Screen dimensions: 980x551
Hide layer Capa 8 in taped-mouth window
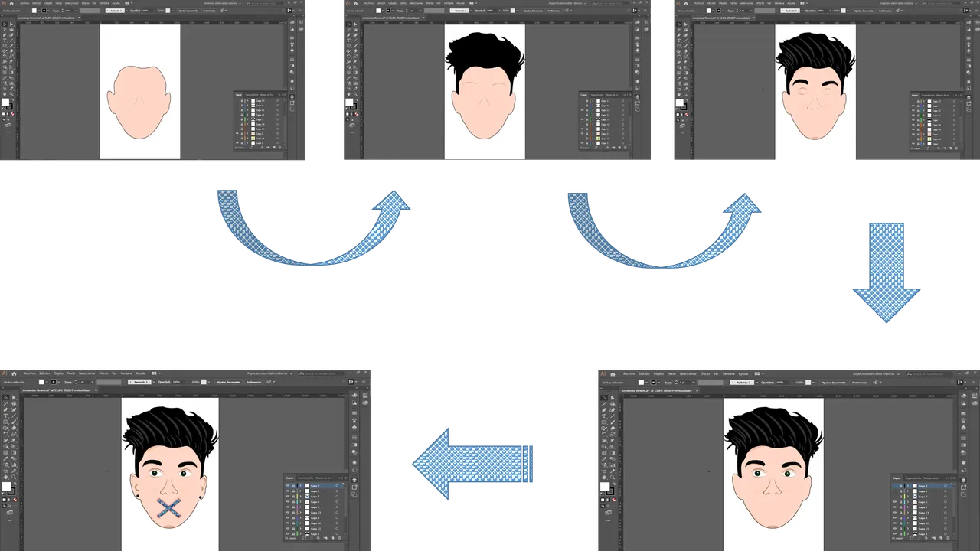click(288, 491)
